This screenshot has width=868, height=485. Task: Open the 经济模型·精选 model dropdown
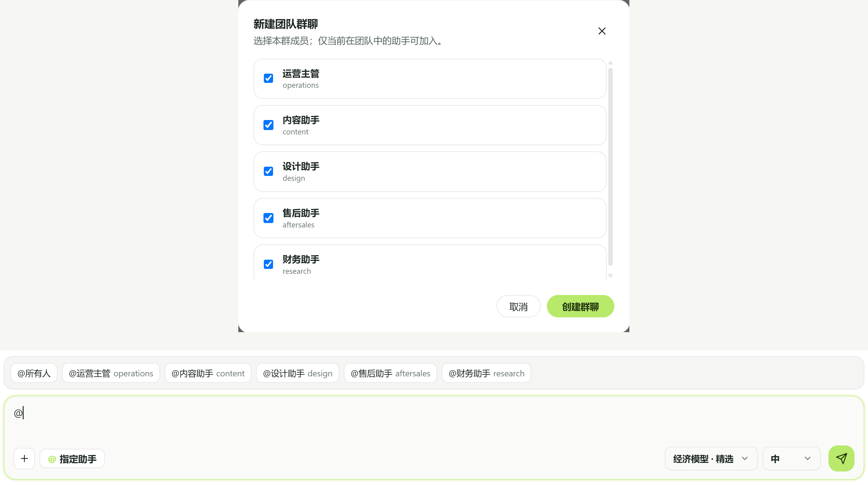coord(711,458)
